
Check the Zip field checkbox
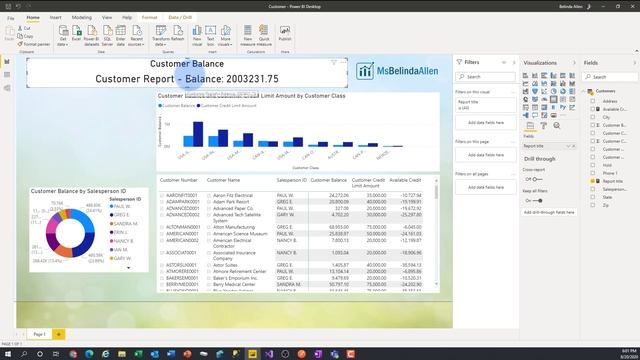(x=593, y=205)
